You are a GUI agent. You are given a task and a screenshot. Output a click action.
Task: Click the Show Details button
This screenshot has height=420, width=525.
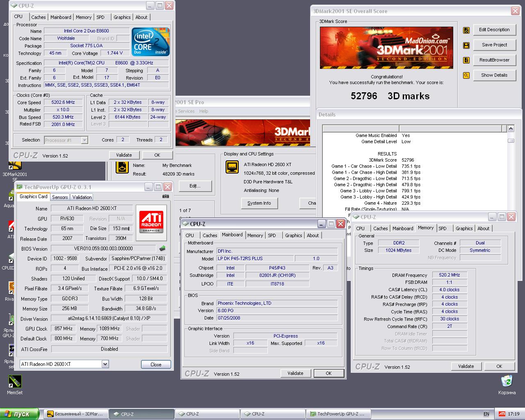click(x=494, y=75)
